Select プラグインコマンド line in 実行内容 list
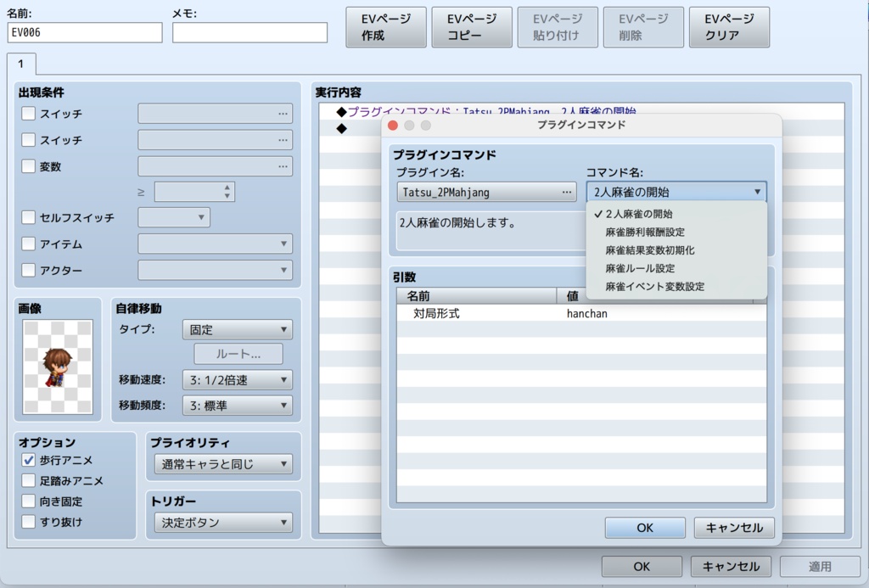 point(581,111)
